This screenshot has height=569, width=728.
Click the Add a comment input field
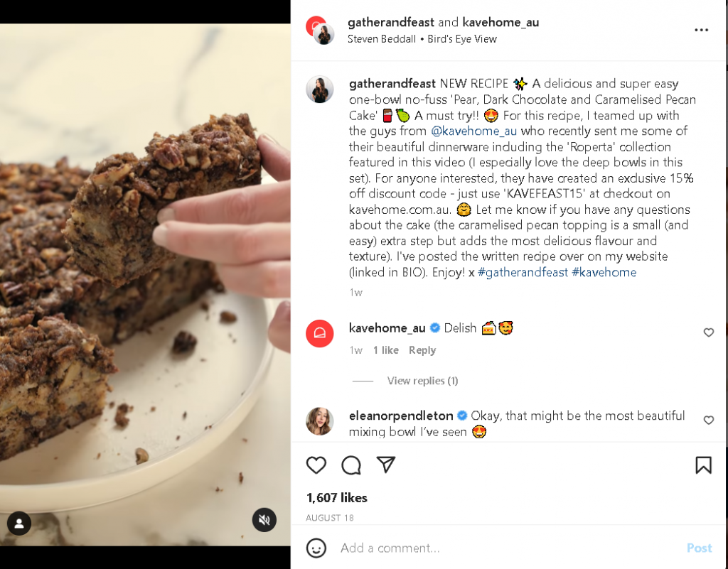[x=427, y=548]
